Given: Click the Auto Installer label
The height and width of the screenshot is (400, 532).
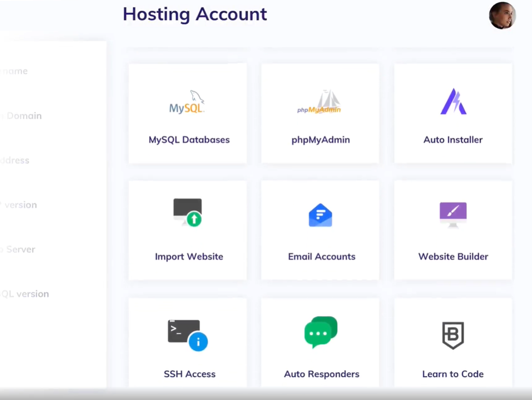Looking at the screenshot, I should click(x=453, y=139).
